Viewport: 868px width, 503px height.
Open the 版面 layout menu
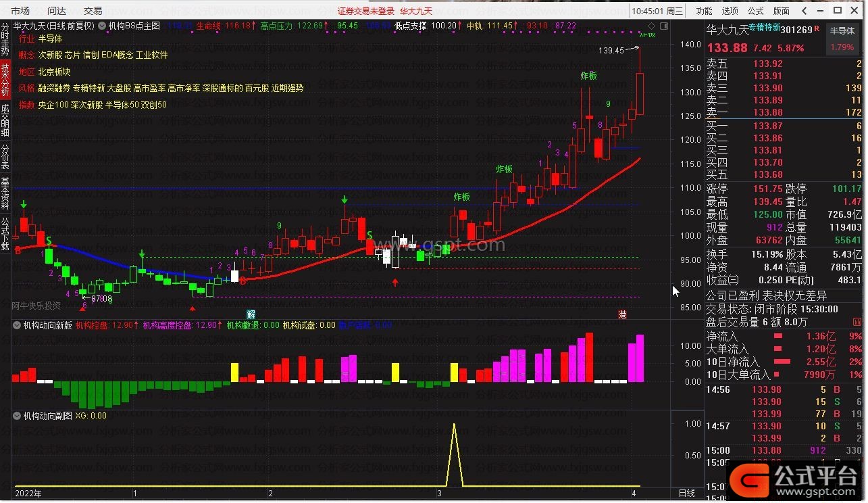[782, 11]
